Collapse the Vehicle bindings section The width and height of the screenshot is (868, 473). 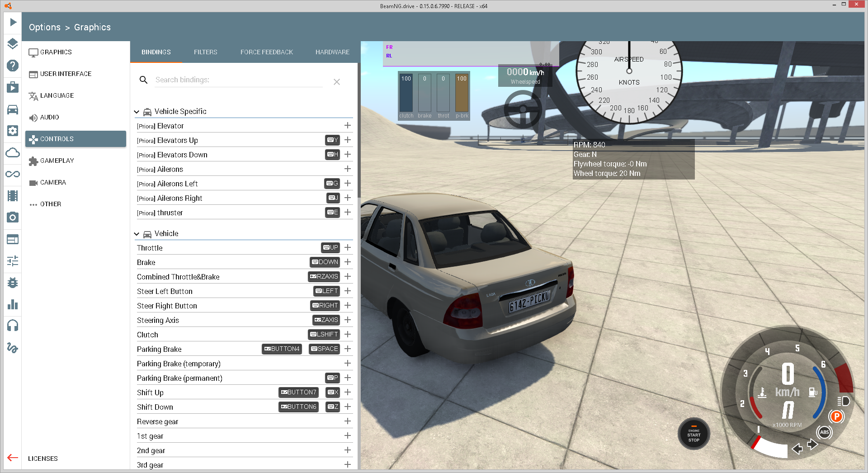pyautogui.click(x=137, y=234)
